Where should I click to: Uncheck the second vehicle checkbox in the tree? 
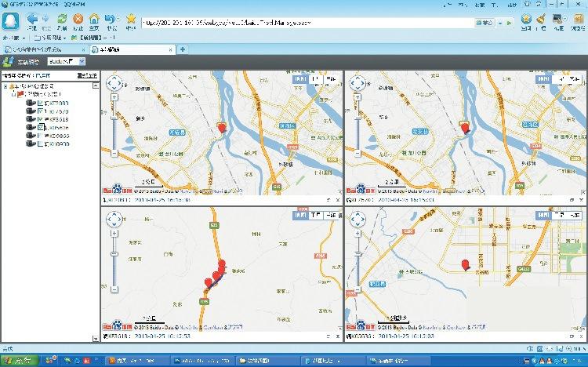tap(41, 111)
